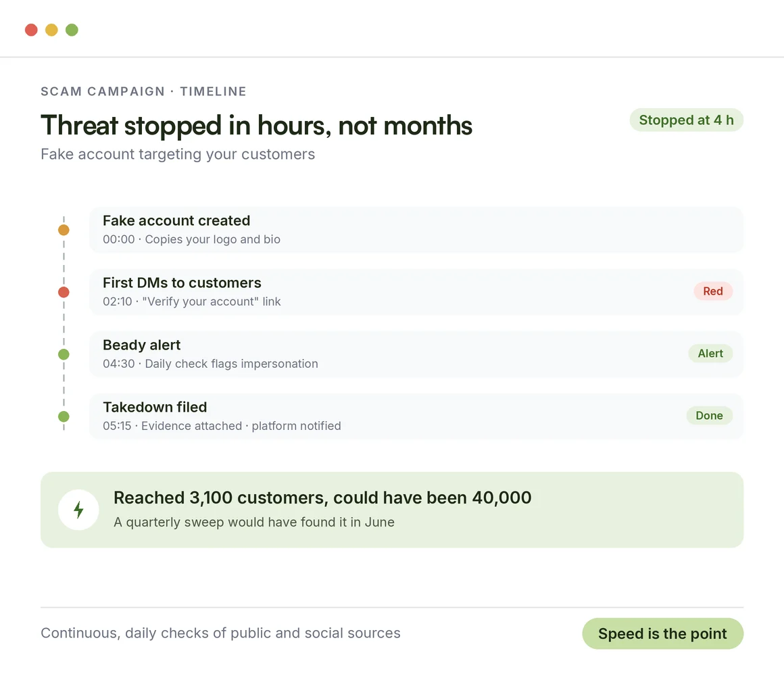Click the quarterly sweep June note
This screenshot has height=676, width=784.
click(x=254, y=522)
